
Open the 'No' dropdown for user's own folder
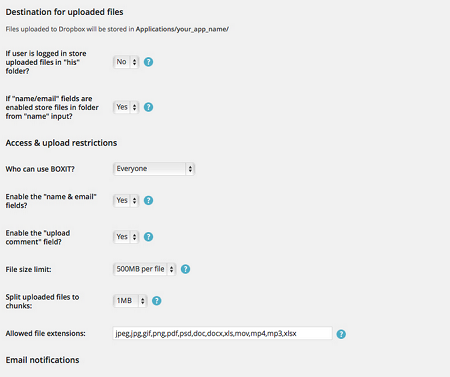(126, 62)
